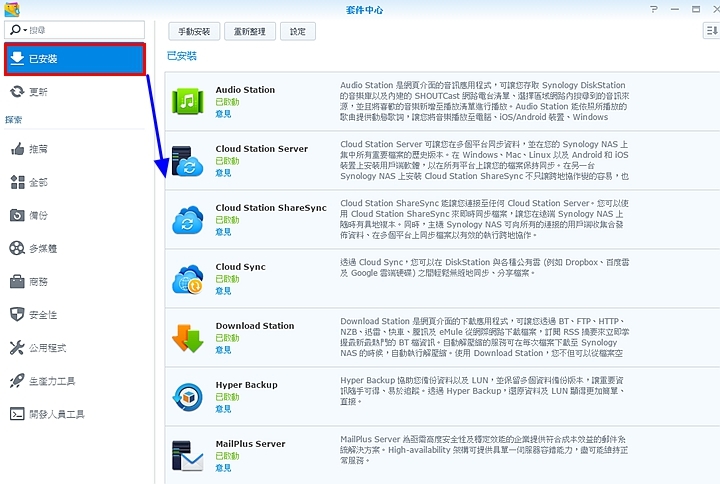
Task: Click the sort order icon at top right
Action: tap(711, 31)
